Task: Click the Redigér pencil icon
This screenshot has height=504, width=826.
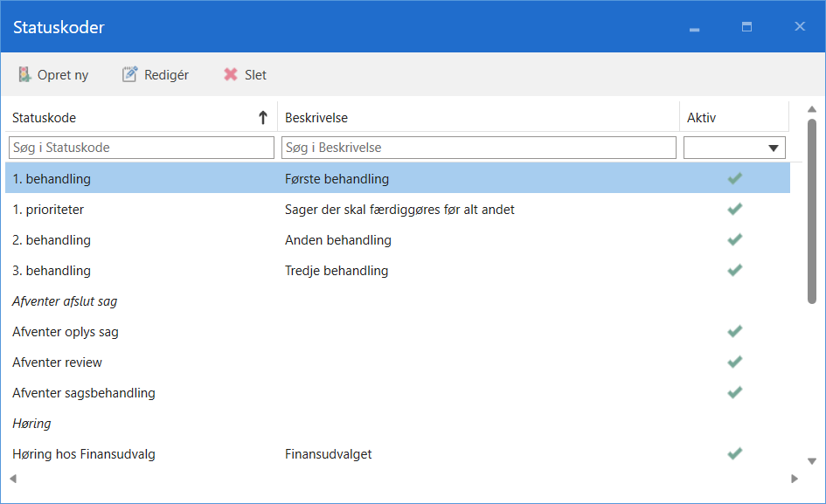Action: (x=129, y=75)
